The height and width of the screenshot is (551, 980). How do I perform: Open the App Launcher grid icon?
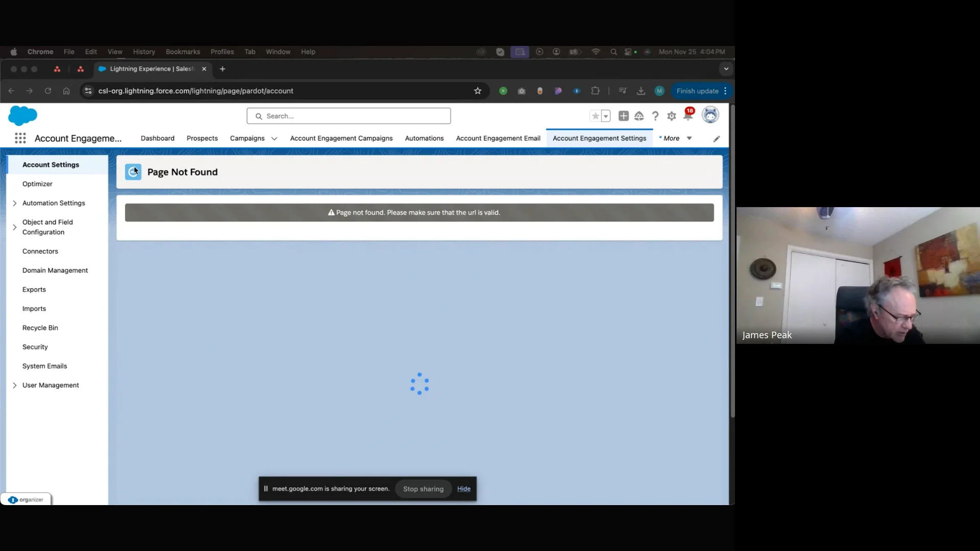click(x=20, y=138)
